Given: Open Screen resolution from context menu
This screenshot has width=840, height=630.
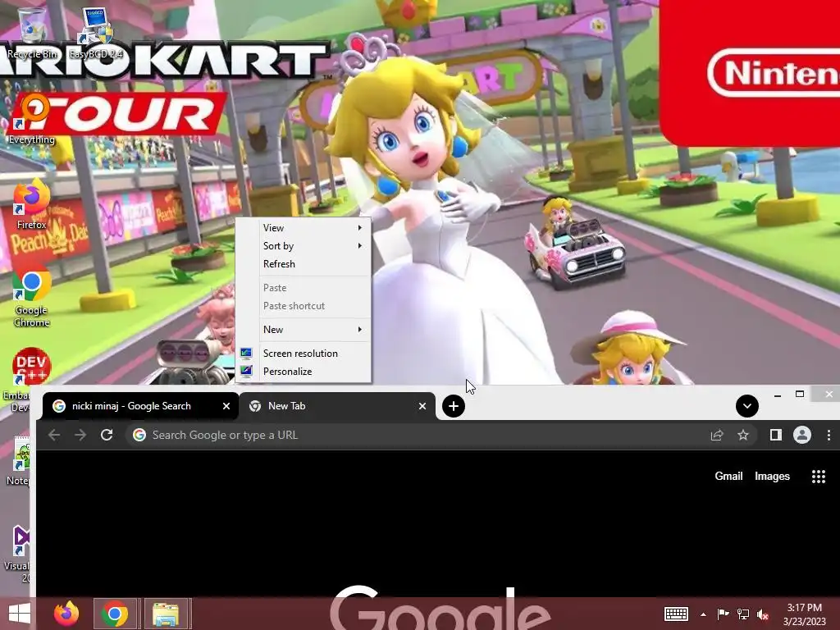Looking at the screenshot, I should [x=304, y=353].
